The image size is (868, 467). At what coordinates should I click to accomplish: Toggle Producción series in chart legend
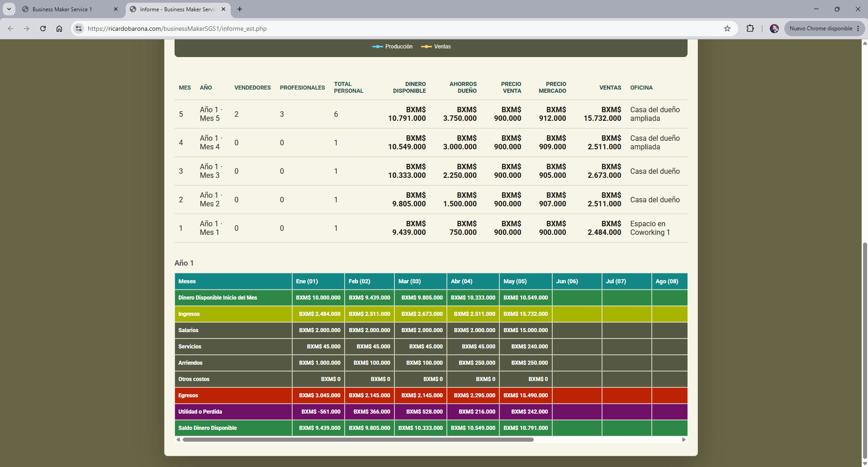[x=392, y=47]
